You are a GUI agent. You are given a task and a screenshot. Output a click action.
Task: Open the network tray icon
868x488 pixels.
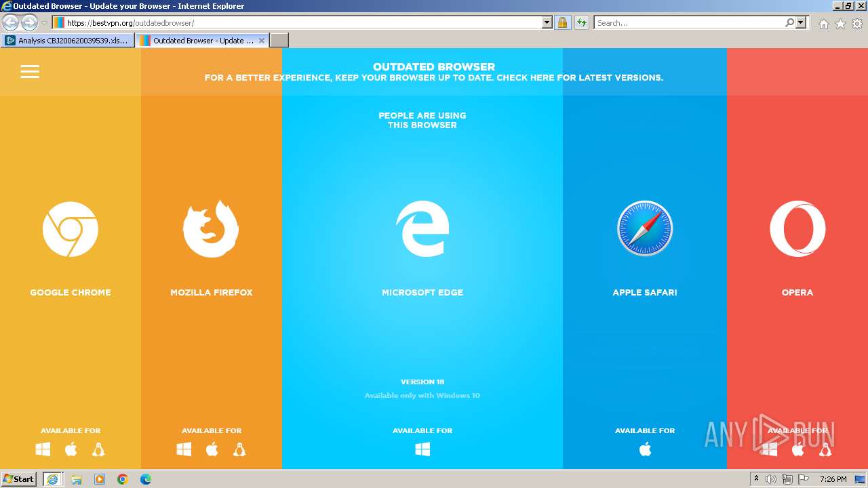point(787,479)
